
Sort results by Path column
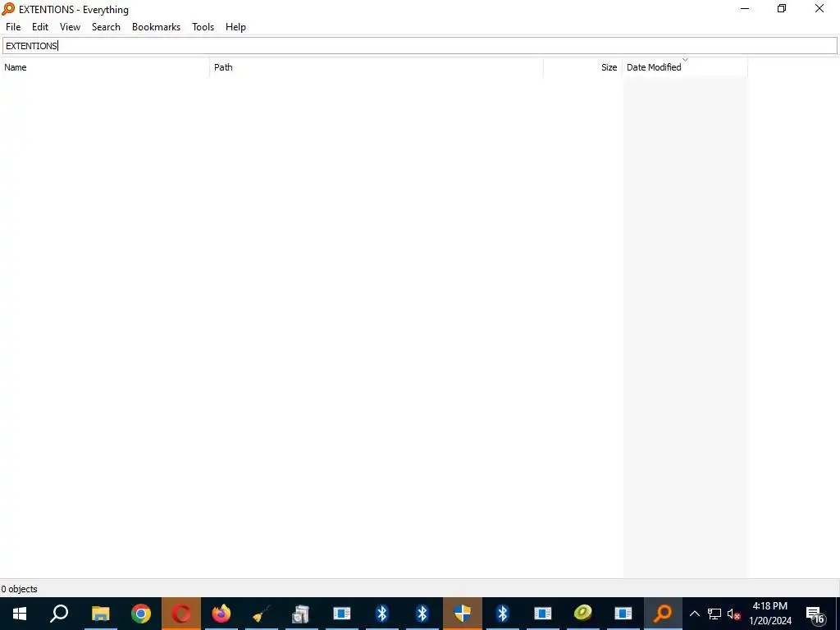(x=377, y=67)
